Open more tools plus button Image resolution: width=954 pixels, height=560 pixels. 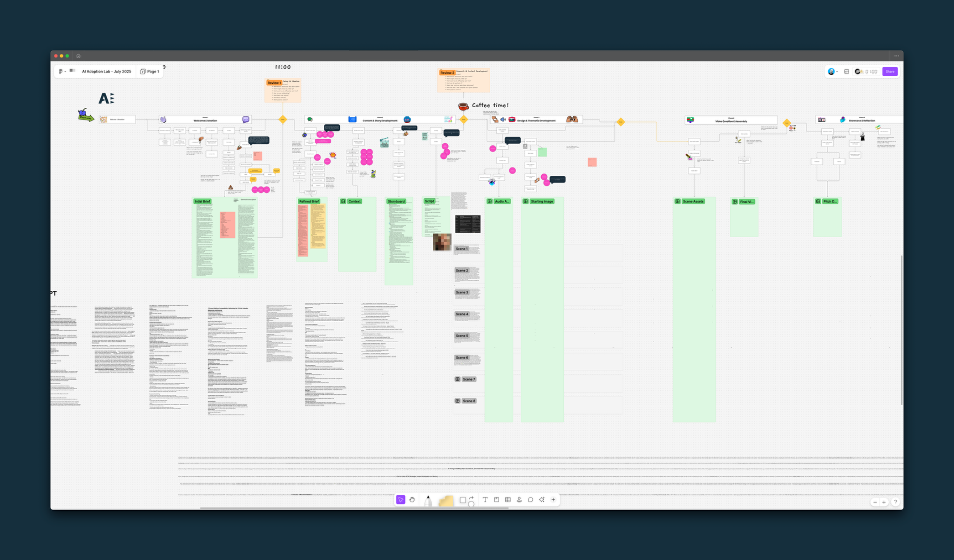[x=553, y=500]
